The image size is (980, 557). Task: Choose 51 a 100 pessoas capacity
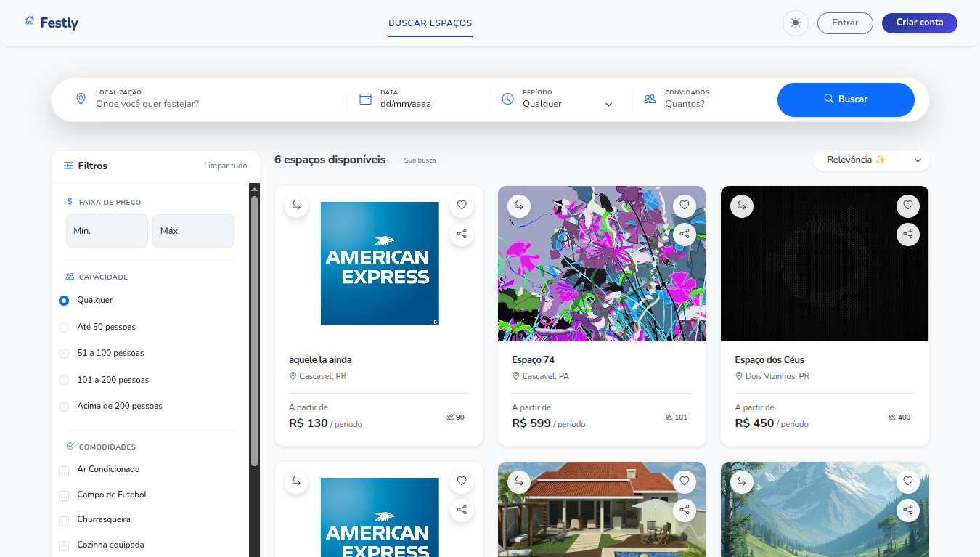(x=64, y=354)
